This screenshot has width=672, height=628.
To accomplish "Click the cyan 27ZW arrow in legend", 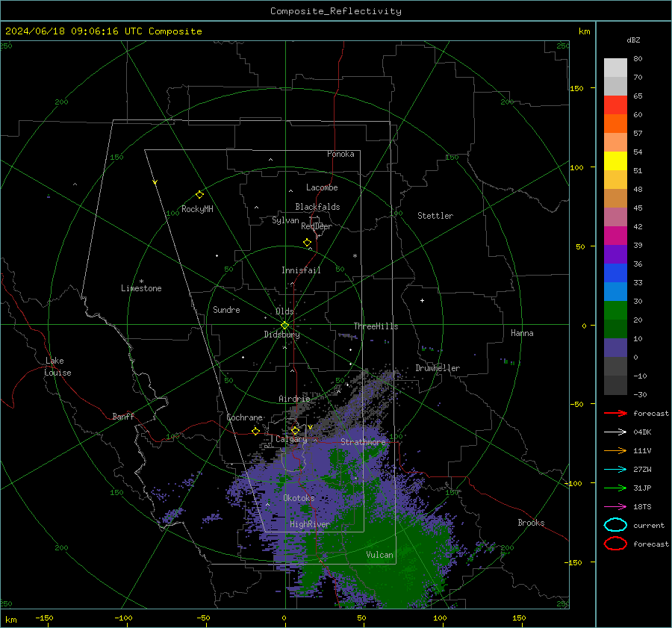I will click(x=615, y=470).
